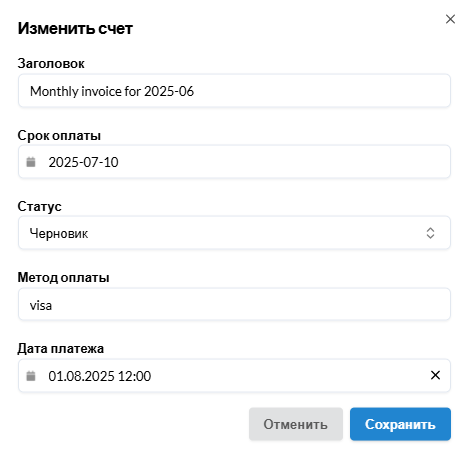Click the Статус label
468x457 pixels.
pos(40,206)
